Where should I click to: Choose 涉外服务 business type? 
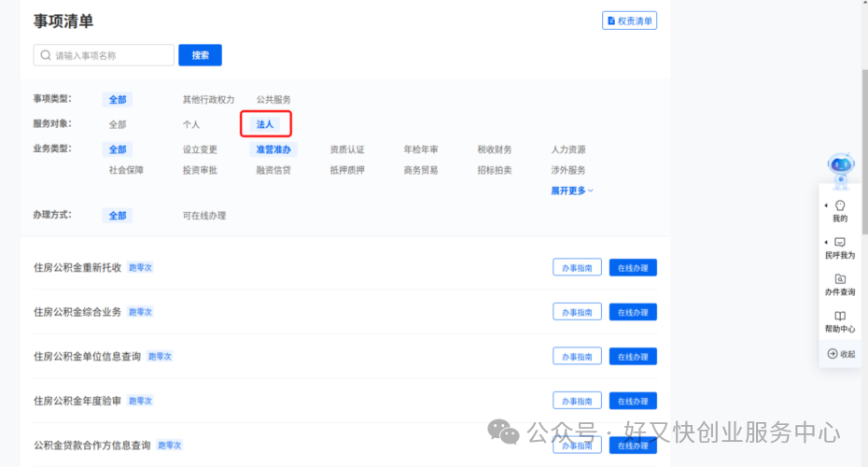tap(568, 170)
